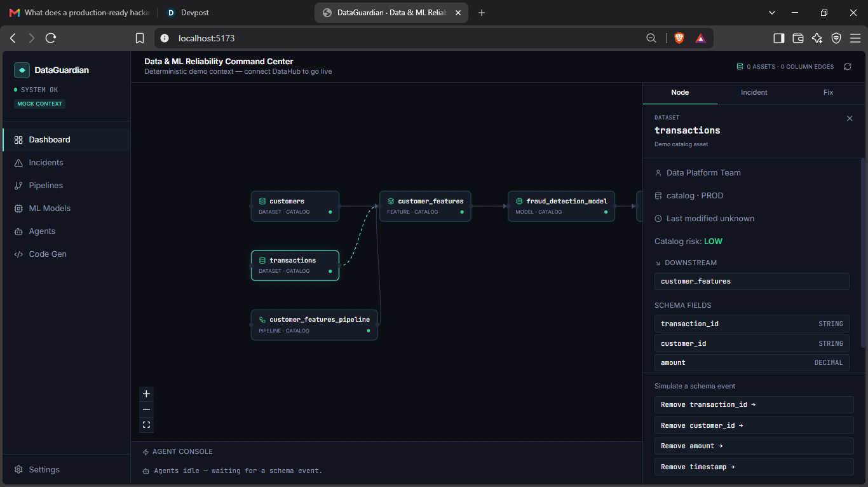Select the fraud_detection_model node
The image size is (868, 487).
pyautogui.click(x=561, y=206)
